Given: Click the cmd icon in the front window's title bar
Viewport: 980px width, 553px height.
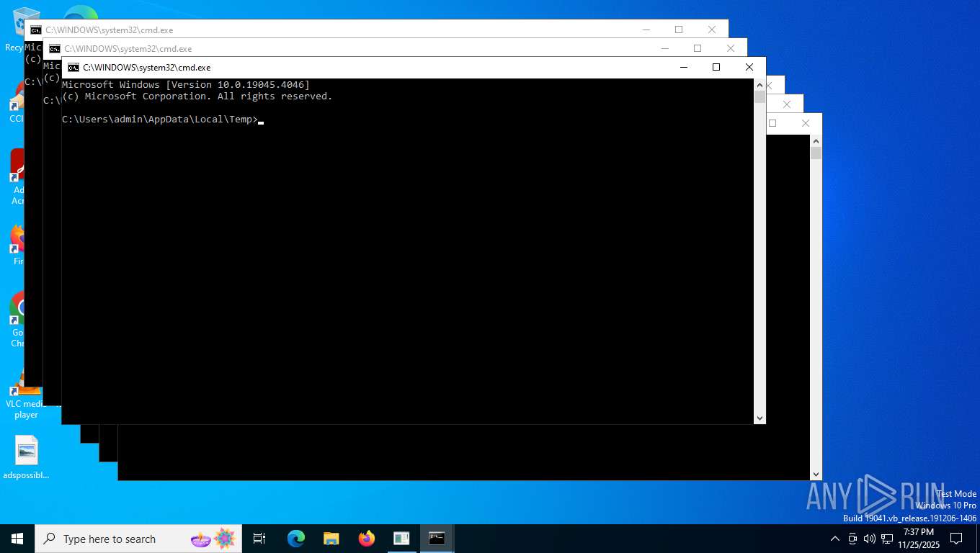Looking at the screenshot, I should click(73, 67).
